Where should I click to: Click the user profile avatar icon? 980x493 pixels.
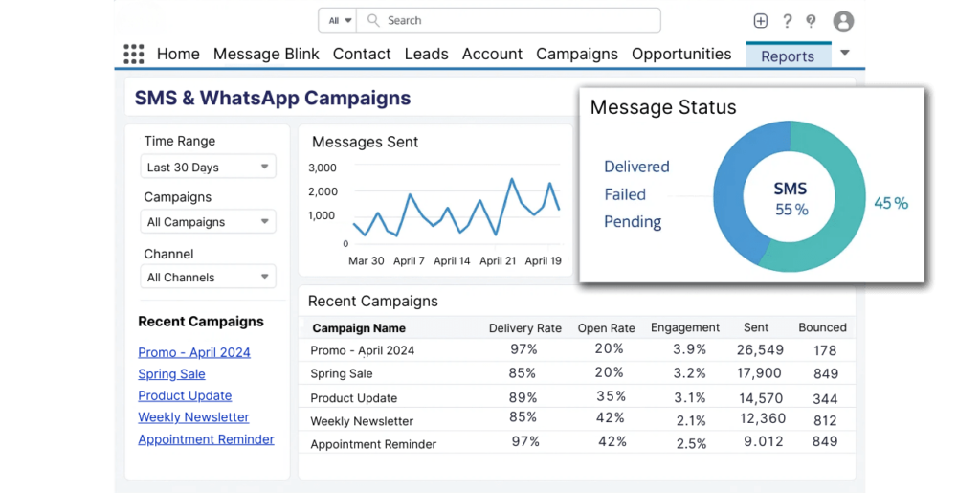(x=843, y=21)
